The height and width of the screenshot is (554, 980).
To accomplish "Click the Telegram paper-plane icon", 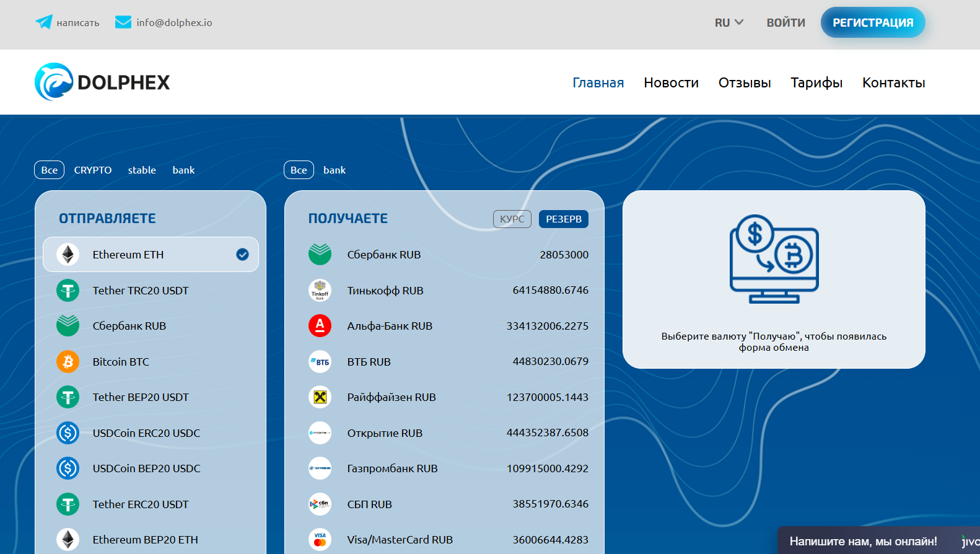I will (x=43, y=22).
